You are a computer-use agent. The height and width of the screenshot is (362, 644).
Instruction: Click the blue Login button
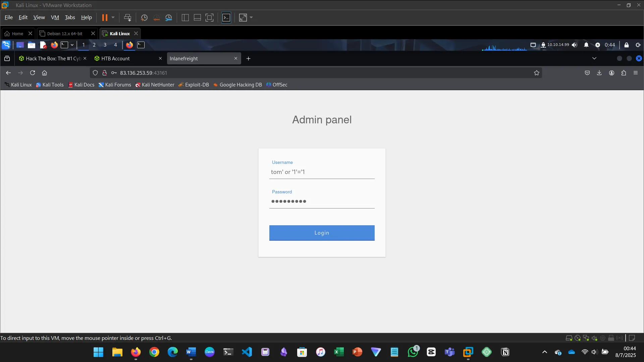point(322,233)
